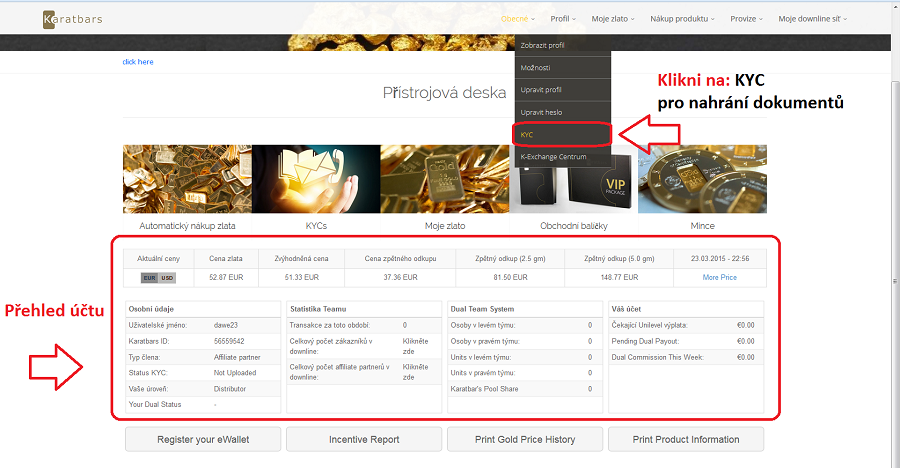
Task: Click the 'Obchodní balíčky' caption
Action: coord(574,226)
